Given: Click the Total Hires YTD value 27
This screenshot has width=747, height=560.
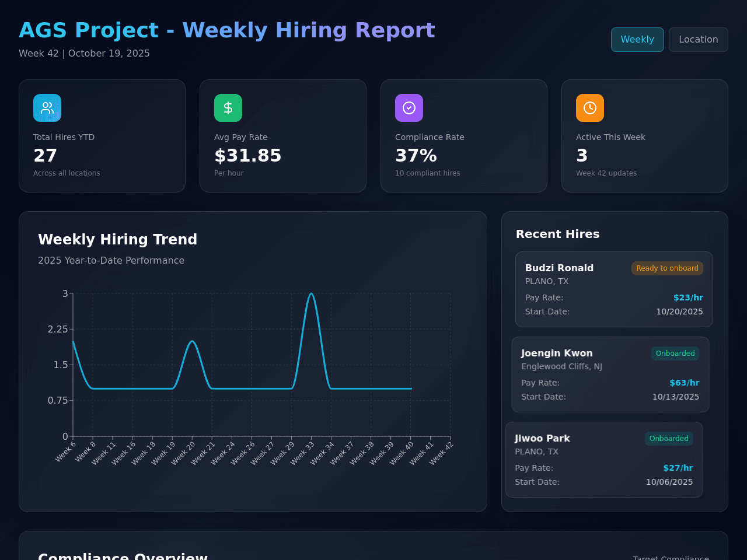Looking at the screenshot, I should coord(45,156).
